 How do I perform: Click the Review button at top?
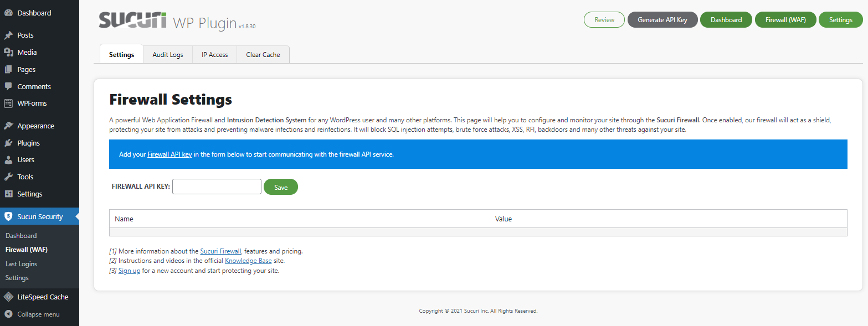pyautogui.click(x=604, y=20)
